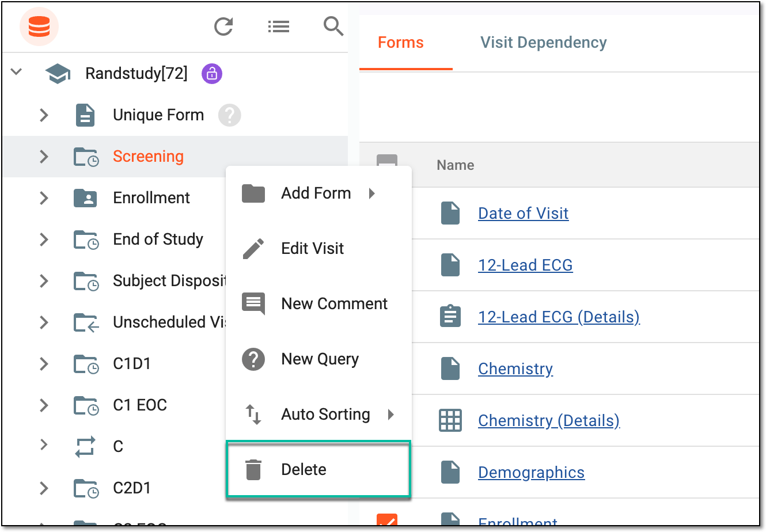Expand the Enrollment visit node
This screenshot has width=766, height=532.
tap(44, 198)
